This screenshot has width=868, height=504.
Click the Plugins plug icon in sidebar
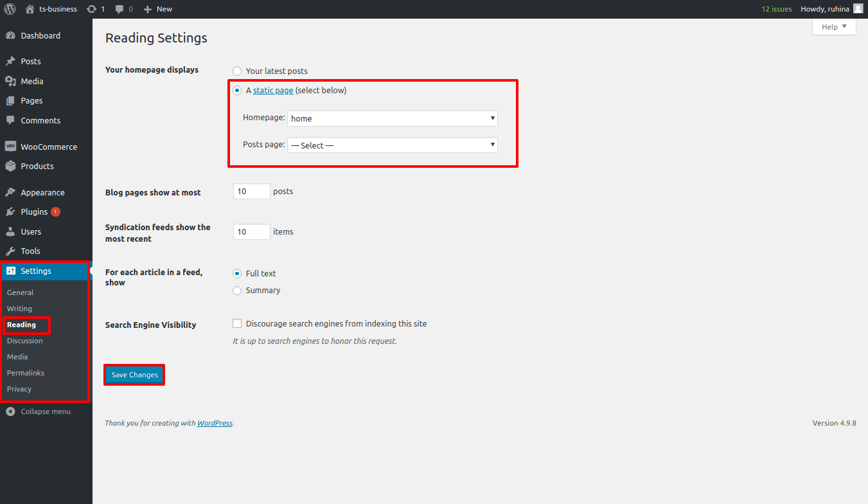pyautogui.click(x=10, y=212)
